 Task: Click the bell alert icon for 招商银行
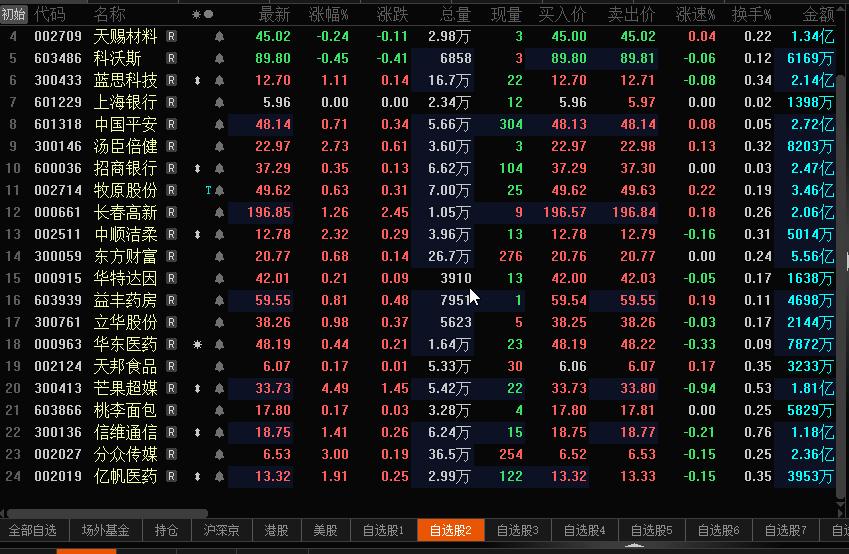click(219, 168)
